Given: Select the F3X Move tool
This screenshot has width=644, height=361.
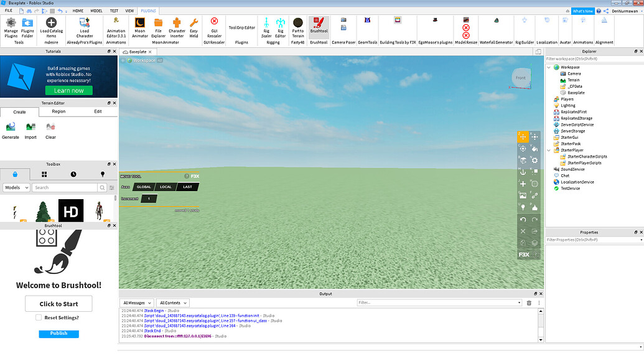Looking at the screenshot, I should click(x=523, y=136).
